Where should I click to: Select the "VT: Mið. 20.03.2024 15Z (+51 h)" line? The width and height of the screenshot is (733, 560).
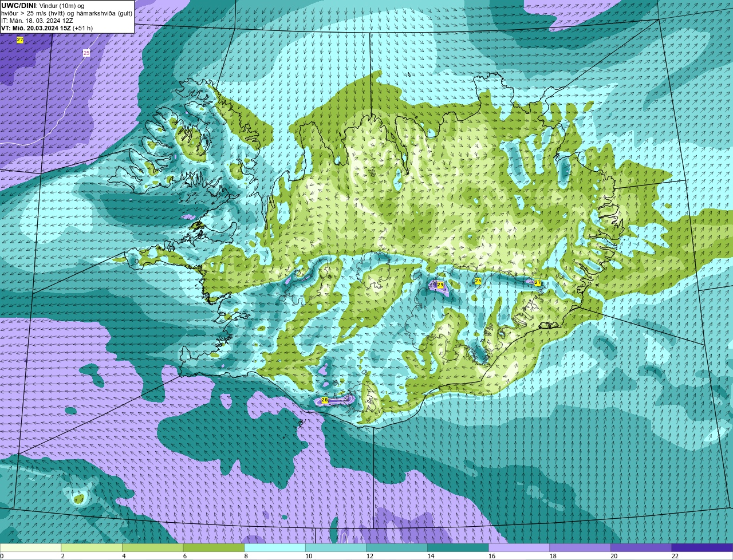47,28
